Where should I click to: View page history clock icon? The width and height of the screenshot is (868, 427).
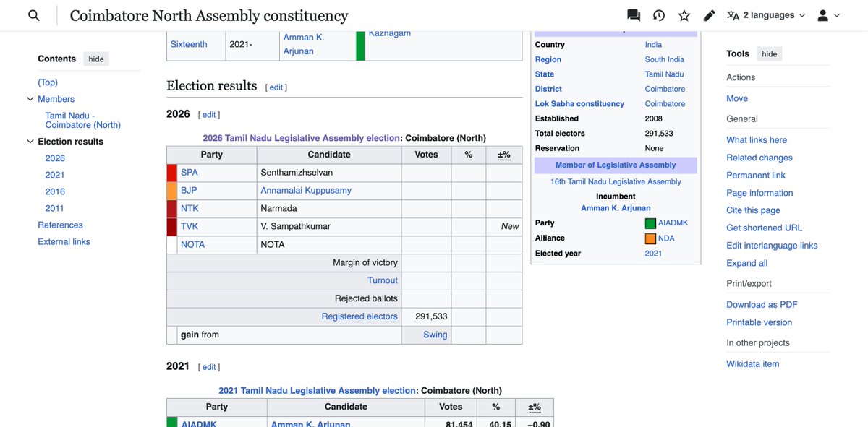(659, 15)
